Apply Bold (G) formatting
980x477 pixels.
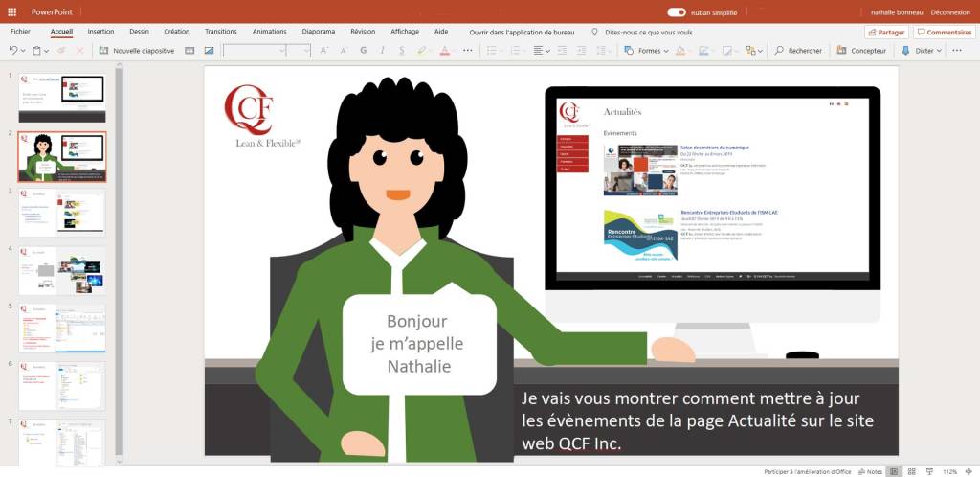[x=363, y=51]
